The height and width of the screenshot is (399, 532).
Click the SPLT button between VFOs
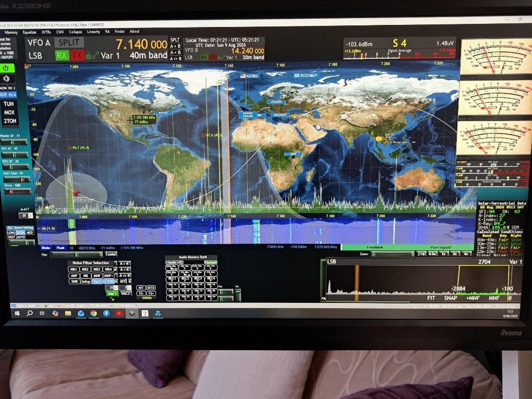(175, 40)
